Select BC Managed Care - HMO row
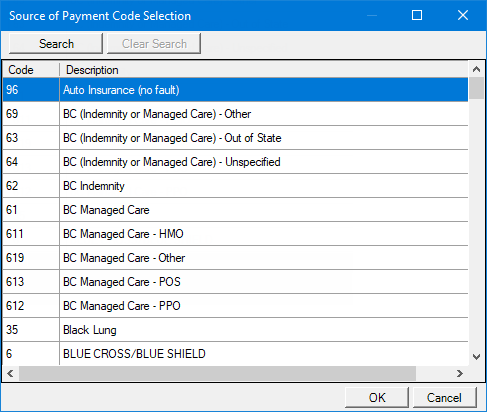The width and height of the screenshot is (487, 412). 235,234
